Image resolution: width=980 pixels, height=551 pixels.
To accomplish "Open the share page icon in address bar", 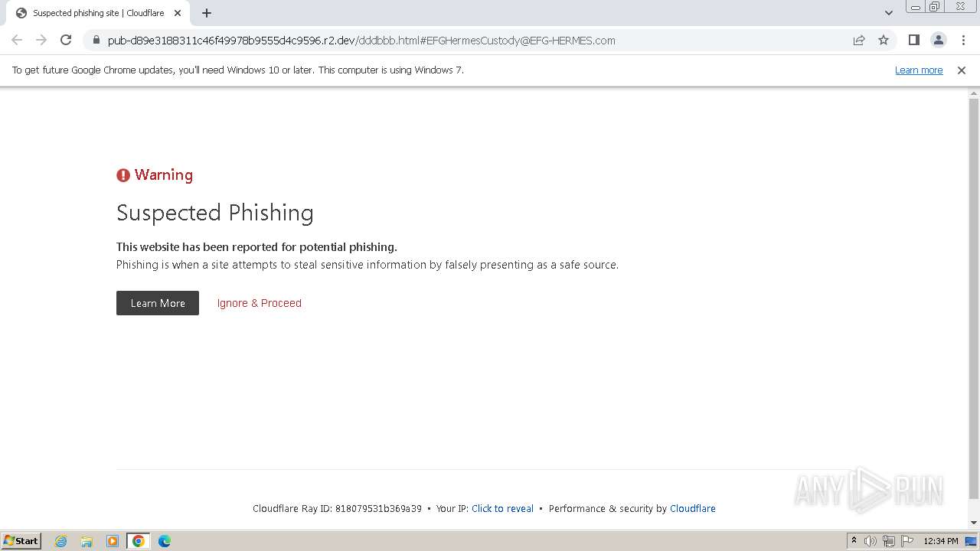I will point(859,41).
